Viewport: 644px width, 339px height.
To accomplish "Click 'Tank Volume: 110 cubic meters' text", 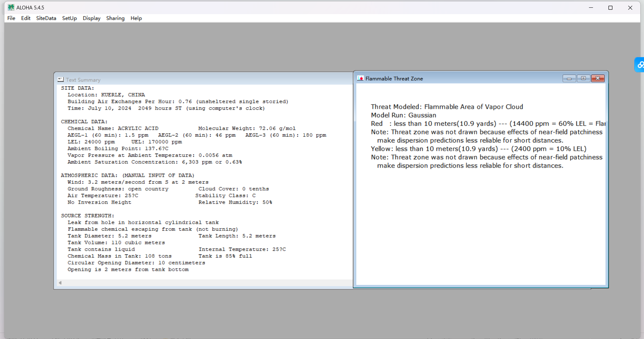I will tap(116, 243).
